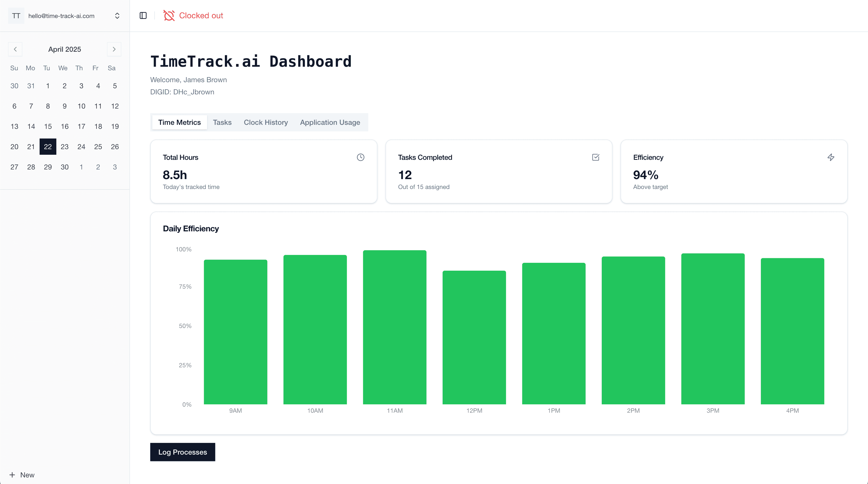
Task: Select April 22 in the calendar
Action: coord(48,147)
